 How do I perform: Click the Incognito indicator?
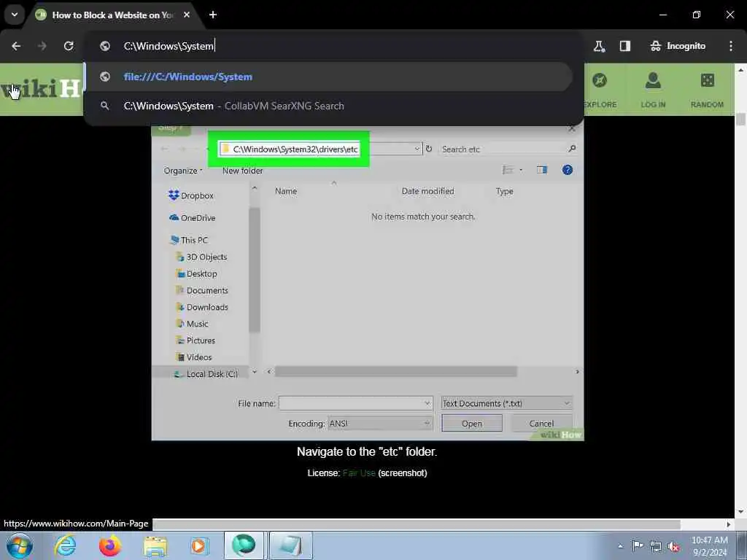click(x=678, y=46)
